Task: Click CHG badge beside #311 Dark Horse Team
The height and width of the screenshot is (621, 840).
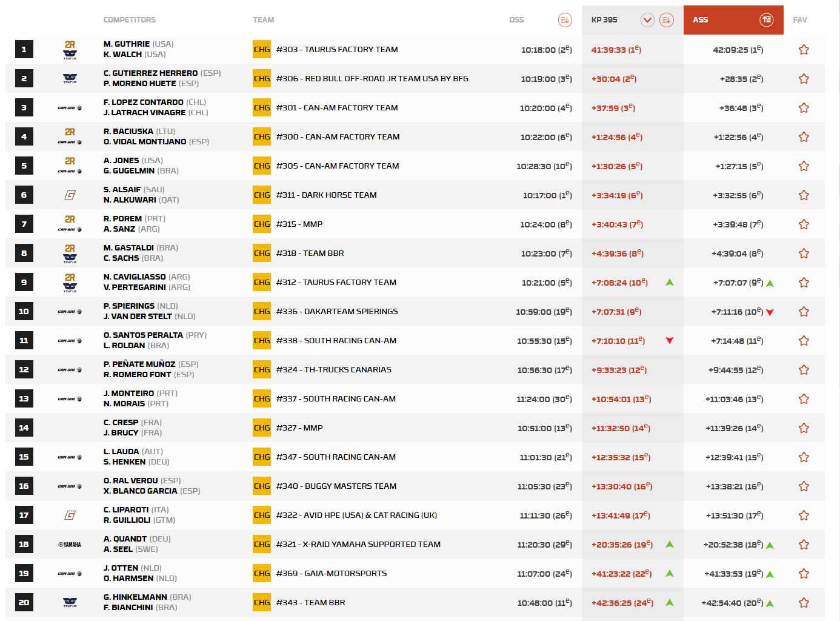Action: (262, 195)
